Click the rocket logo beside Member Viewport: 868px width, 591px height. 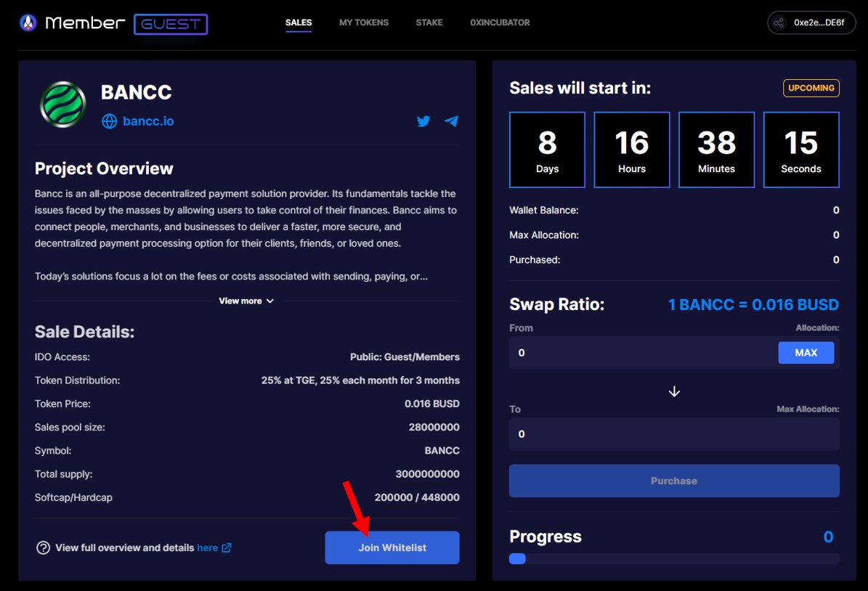tap(28, 23)
